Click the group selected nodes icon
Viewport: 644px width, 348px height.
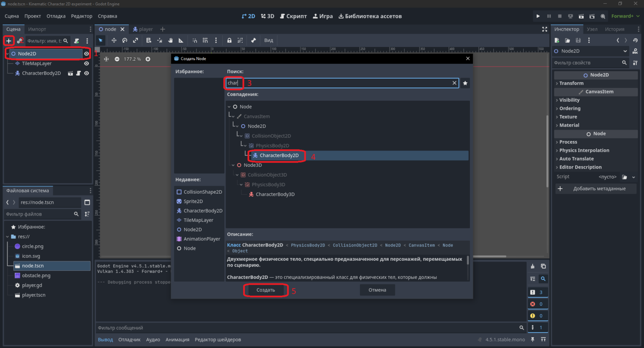240,40
